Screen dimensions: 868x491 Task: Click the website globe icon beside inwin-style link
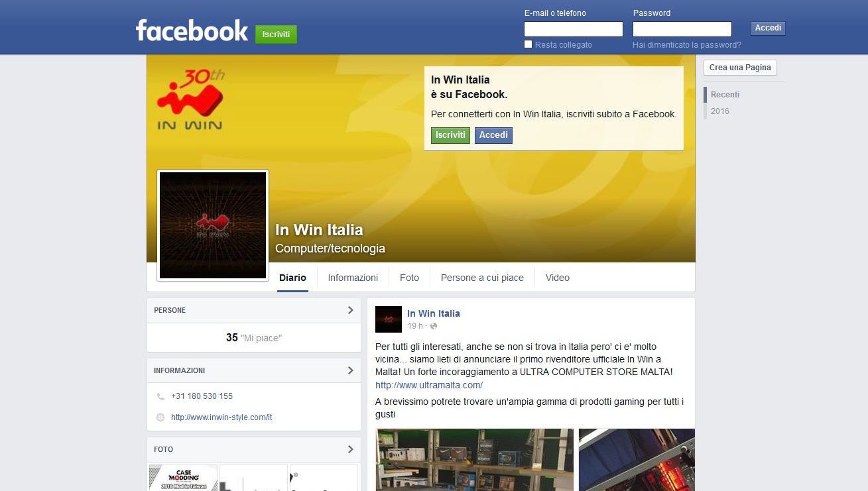pos(160,417)
